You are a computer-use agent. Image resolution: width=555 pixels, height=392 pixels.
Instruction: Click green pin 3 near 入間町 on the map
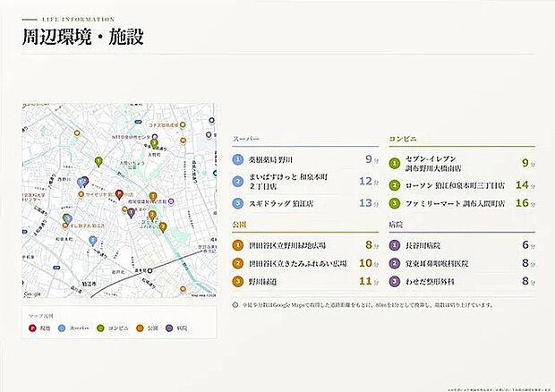click(x=154, y=143)
